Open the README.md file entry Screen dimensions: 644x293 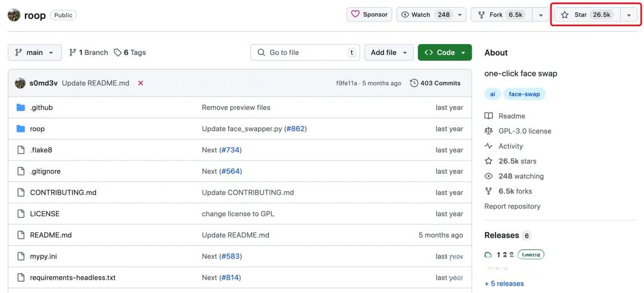tap(51, 235)
